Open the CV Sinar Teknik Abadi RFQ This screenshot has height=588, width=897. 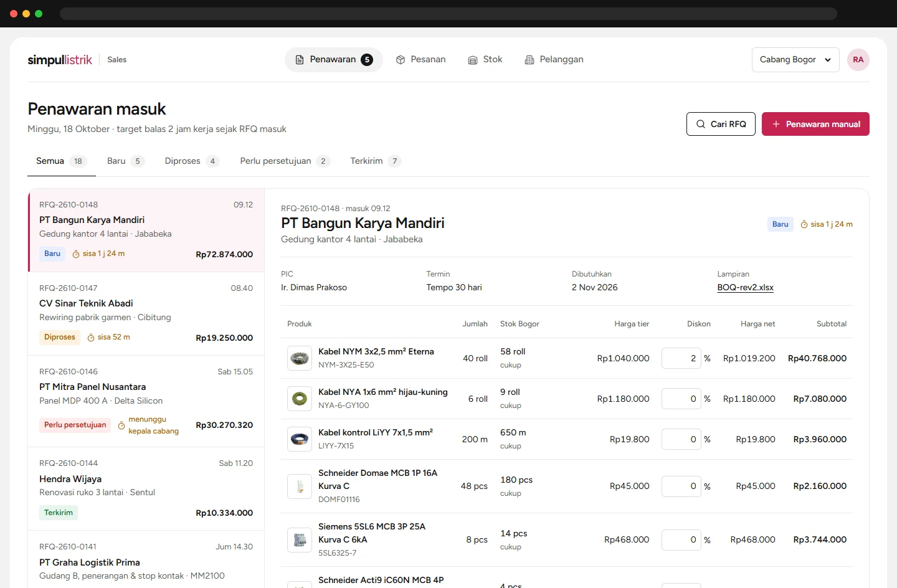click(146, 314)
